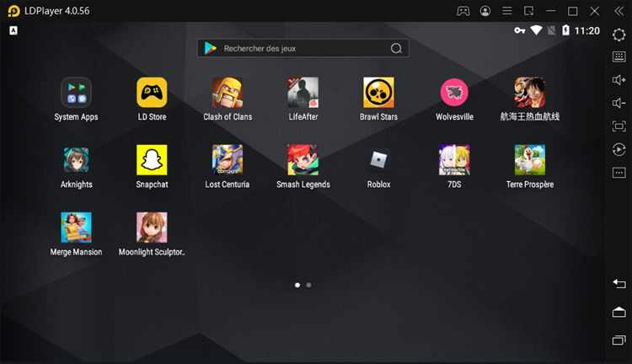Expand more tools ellipsis in sidebar

click(619, 173)
